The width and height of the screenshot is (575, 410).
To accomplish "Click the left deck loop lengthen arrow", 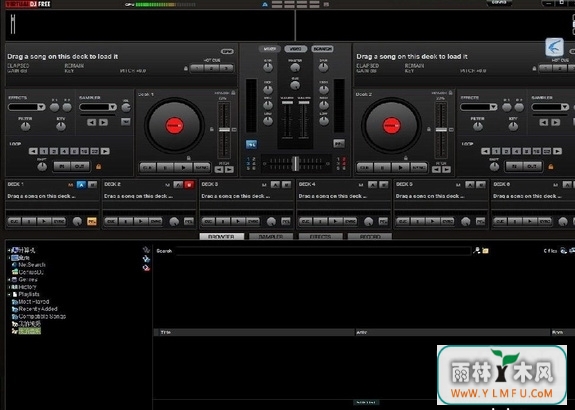I will [x=105, y=151].
